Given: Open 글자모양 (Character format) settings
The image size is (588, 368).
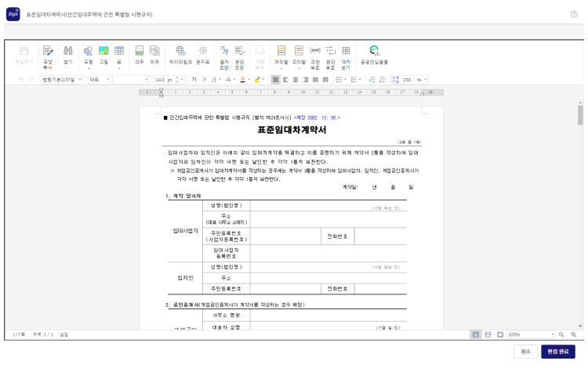Looking at the screenshot, I should click(x=224, y=53).
